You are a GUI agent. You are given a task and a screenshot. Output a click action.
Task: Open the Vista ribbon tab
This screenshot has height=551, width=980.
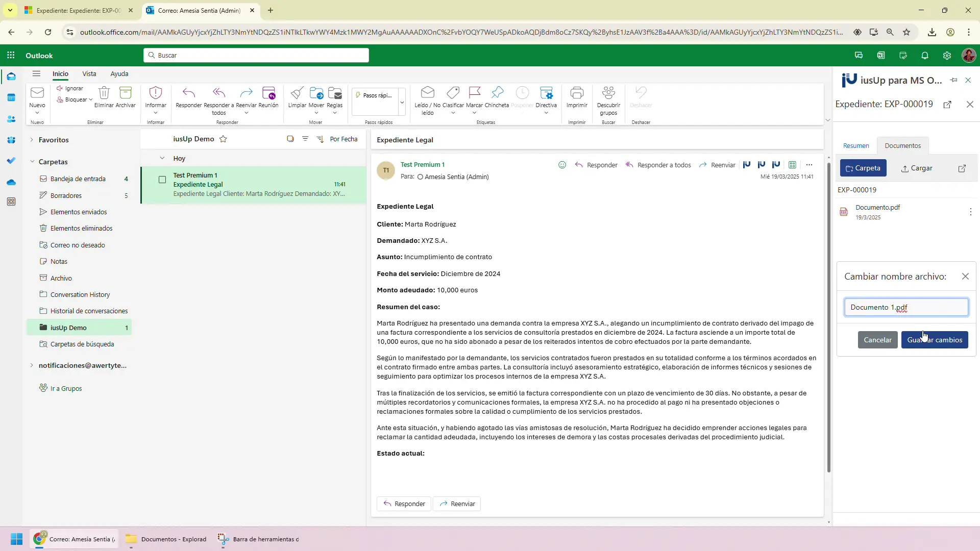click(x=89, y=73)
